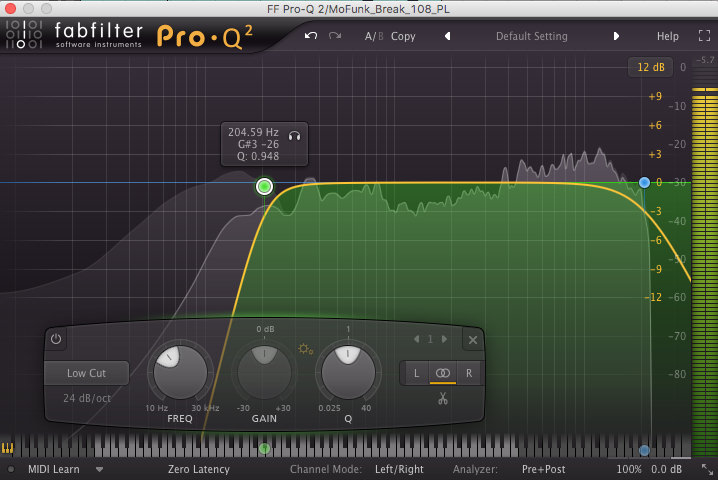The image size is (718, 480).
Task: Click the G#3 -26 note readout
Action: [x=258, y=144]
